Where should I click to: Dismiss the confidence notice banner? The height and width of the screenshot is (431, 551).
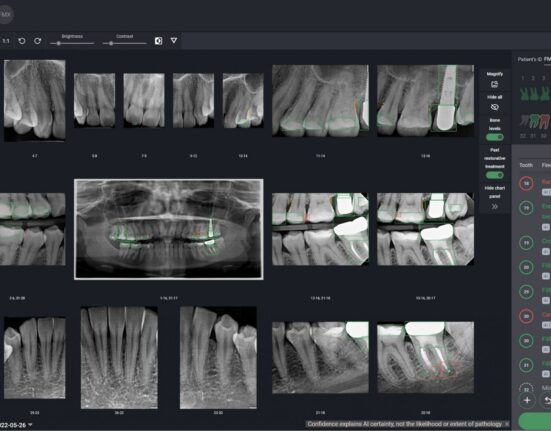[506, 424]
